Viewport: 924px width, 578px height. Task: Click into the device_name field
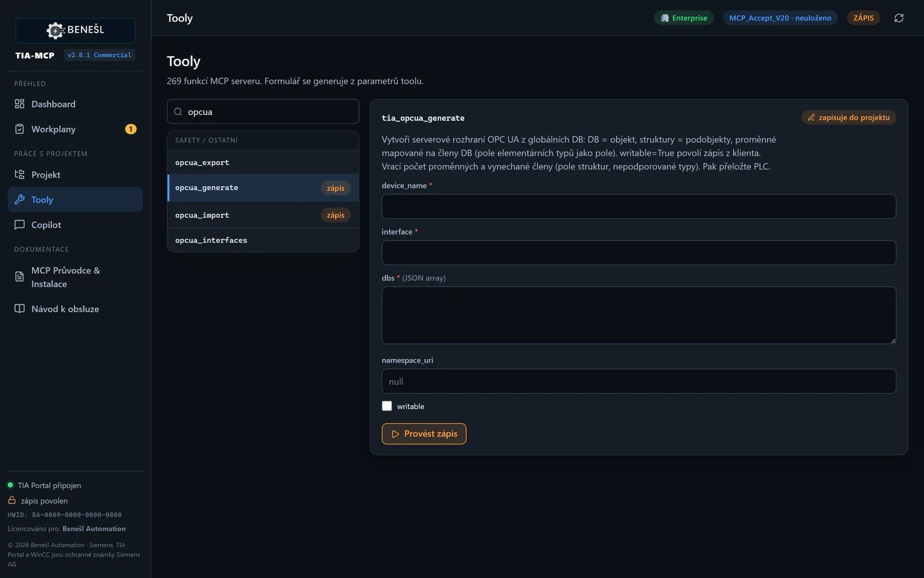[x=639, y=207]
